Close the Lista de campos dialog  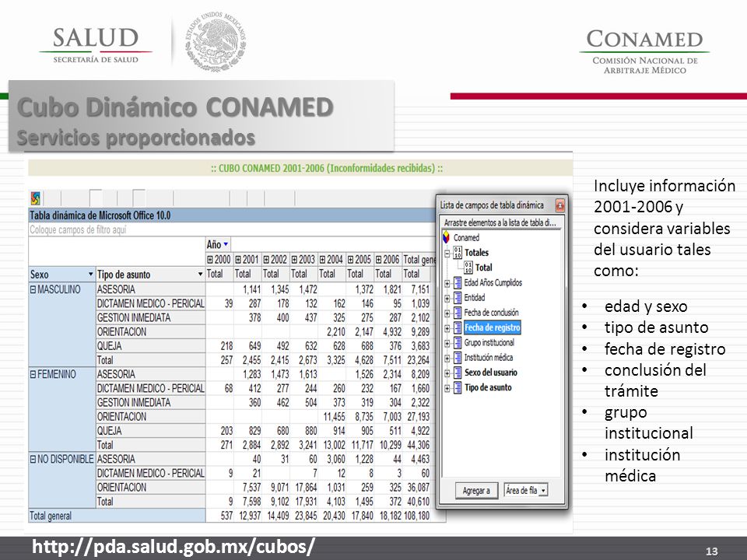coord(559,205)
